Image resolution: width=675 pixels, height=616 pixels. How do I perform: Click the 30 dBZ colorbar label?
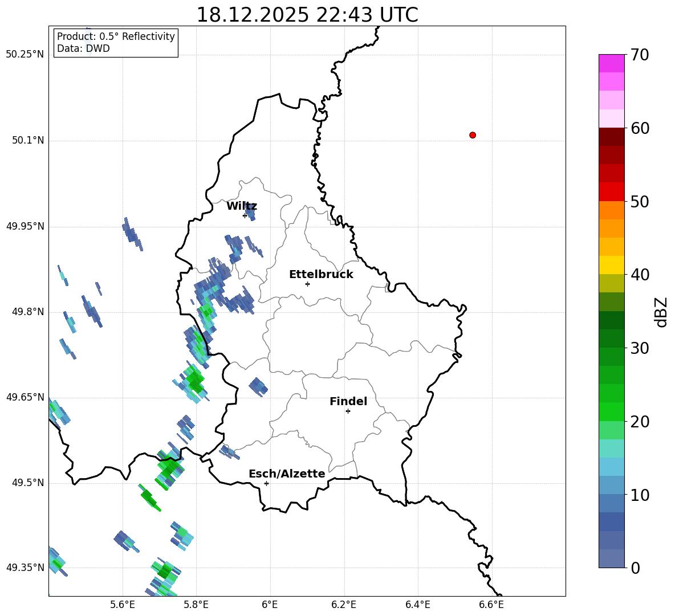640,348
